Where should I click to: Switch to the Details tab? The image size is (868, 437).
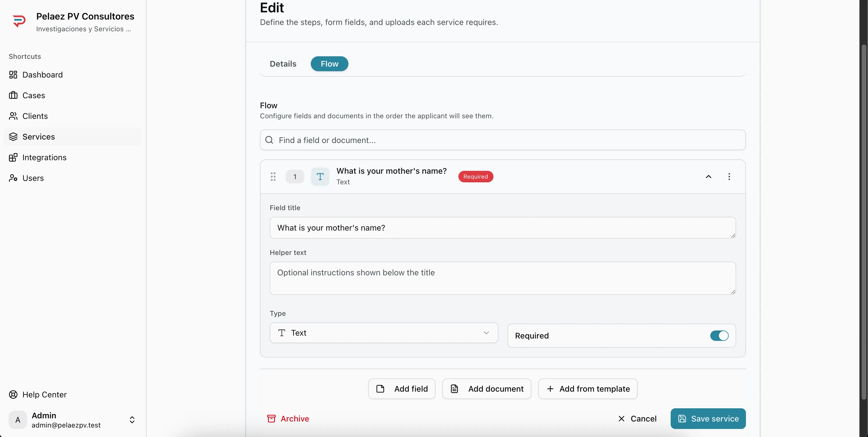click(283, 64)
